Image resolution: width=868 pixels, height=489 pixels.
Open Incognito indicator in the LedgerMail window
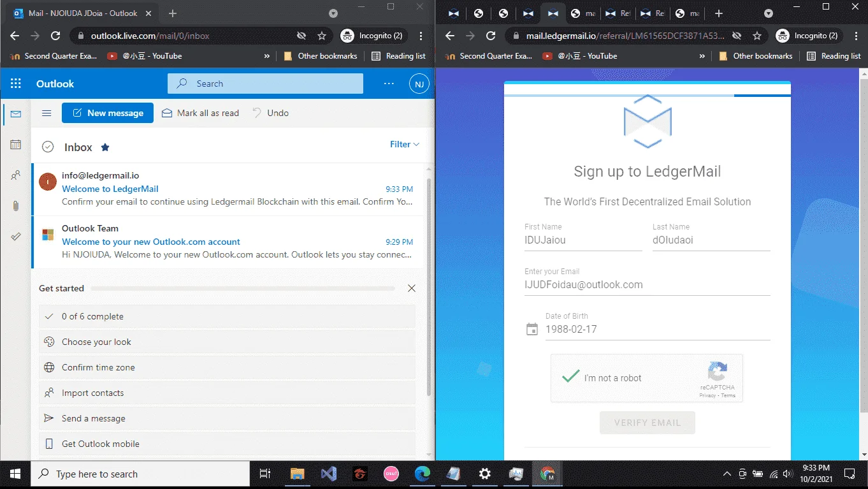coord(807,36)
